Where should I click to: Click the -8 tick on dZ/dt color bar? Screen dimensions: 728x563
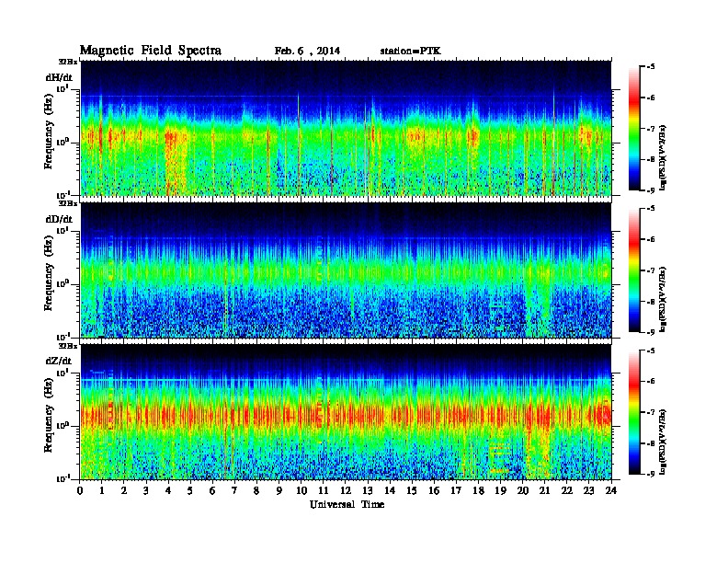651,443
